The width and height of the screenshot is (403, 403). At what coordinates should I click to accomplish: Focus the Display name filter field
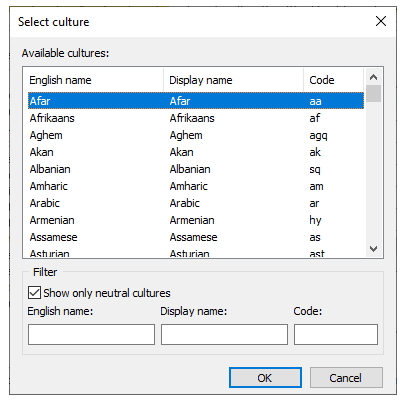(x=224, y=334)
